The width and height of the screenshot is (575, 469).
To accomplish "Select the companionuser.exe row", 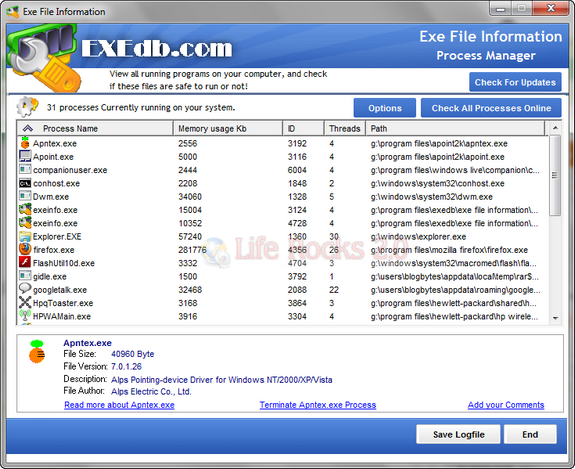I will coord(282,170).
